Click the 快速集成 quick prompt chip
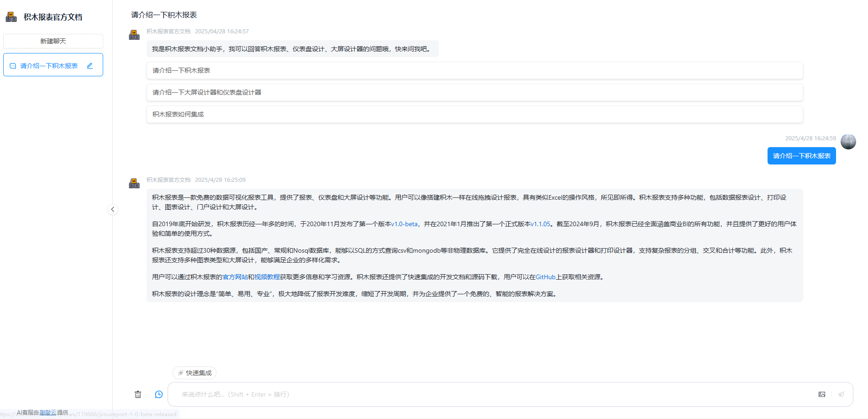The width and height of the screenshot is (868, 419). point(195,373)
